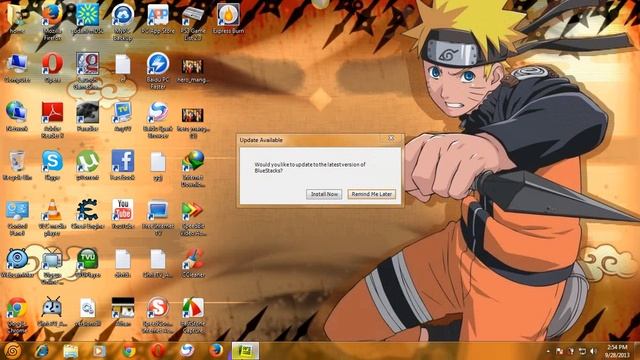Image resolution: width=640 pixels, height=360 pixels.
Task: Click Install Now in Update Available dialog
Action: coord(324,194)
